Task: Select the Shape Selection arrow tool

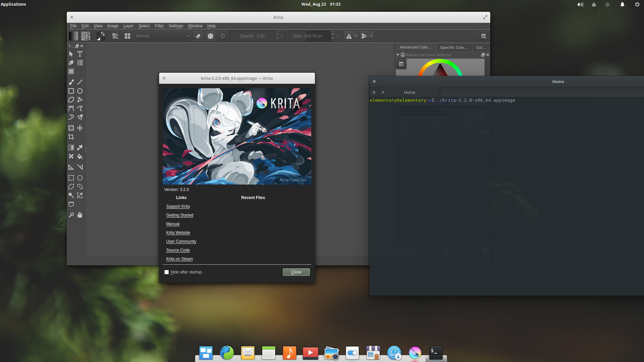Action: [71, 54]
